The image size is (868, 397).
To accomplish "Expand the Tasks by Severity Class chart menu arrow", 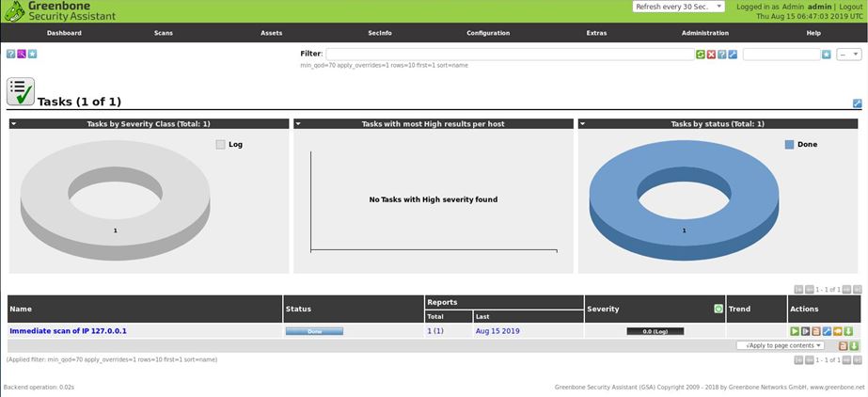I will 13,124.
